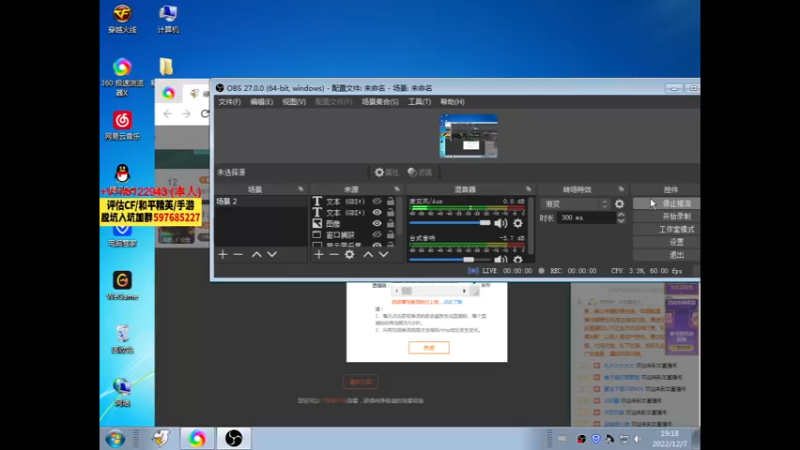Open the Windows Start button

pos(115,438)
